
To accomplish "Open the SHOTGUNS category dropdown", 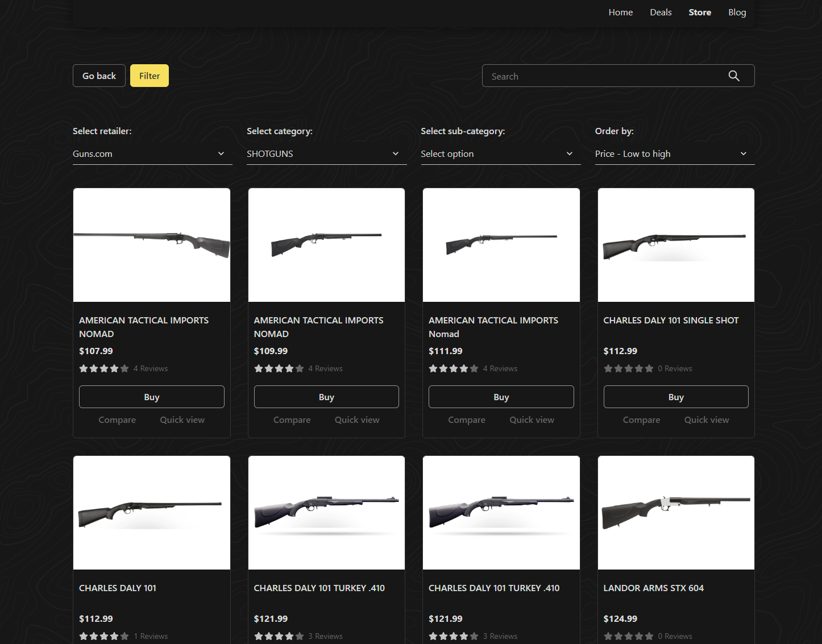I will coord(326,154).
